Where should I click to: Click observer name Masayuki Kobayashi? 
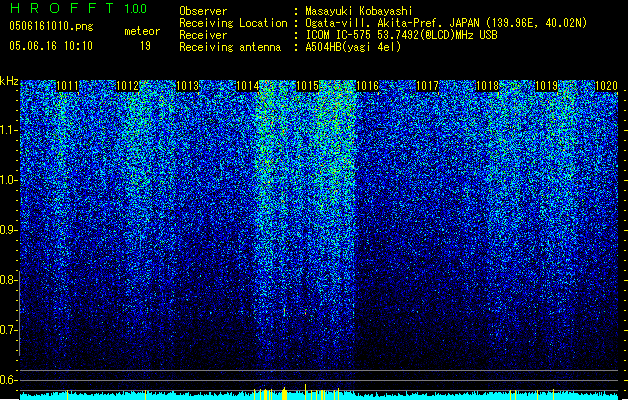point(359,11)
